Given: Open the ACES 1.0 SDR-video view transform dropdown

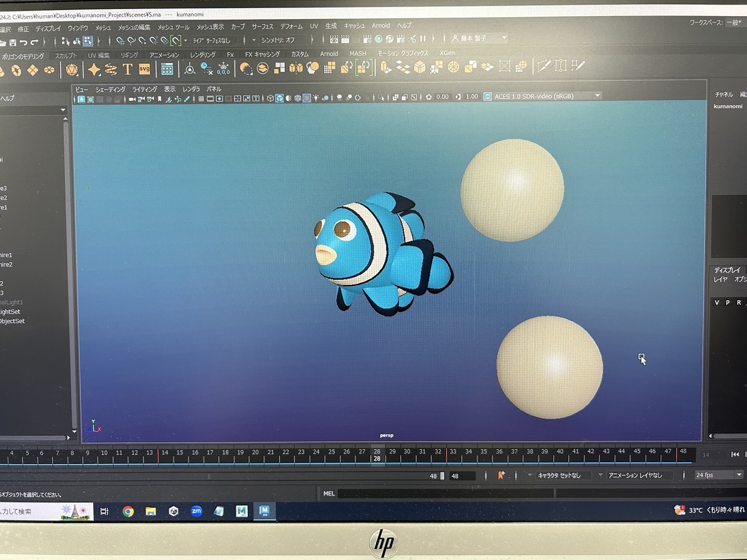Looking at the screenshot, I should [x=597, y=96].
